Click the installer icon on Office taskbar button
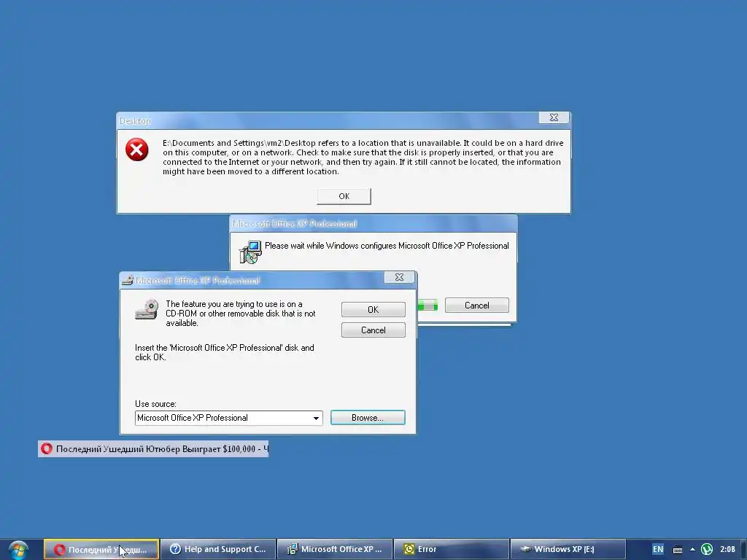 tap(292, 549)
